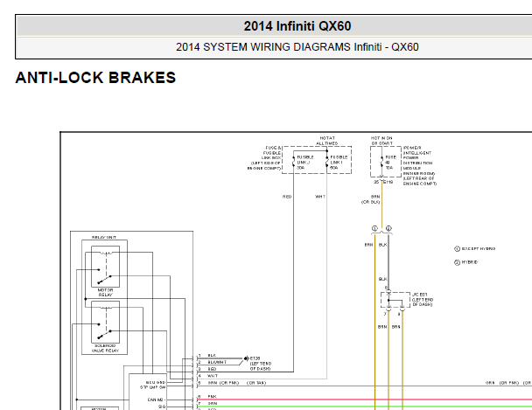Click the 'SOLENOID VALVE RELAY' label

point(106,348)
